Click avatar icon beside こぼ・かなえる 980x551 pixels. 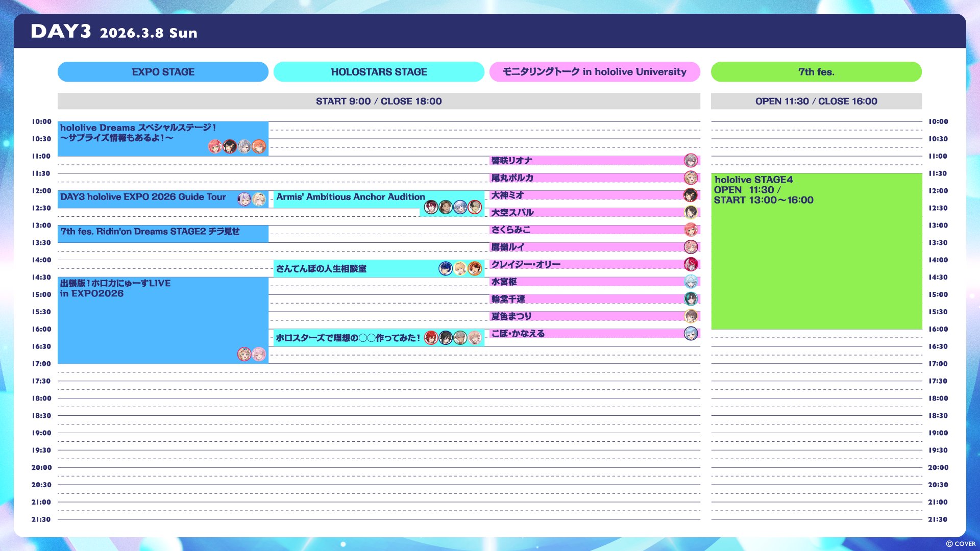[x=691, y=334]
